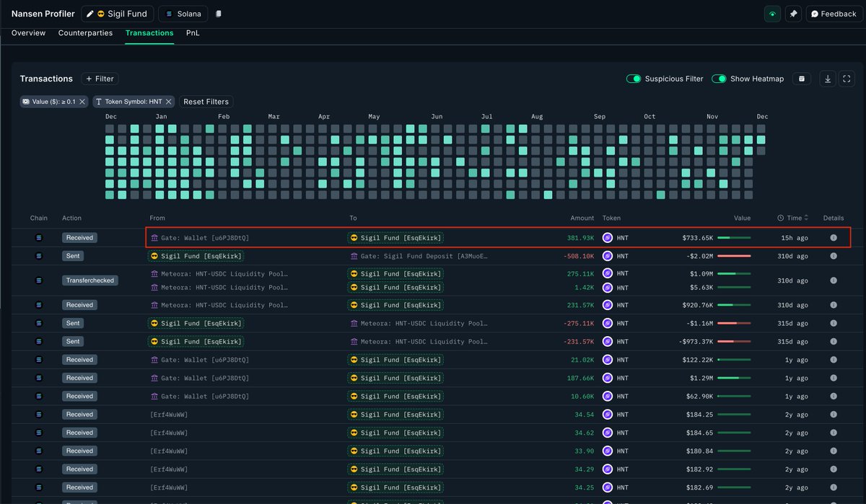
Task: Open details info icon for 10.60K row
Action: (x=834, y=397)
